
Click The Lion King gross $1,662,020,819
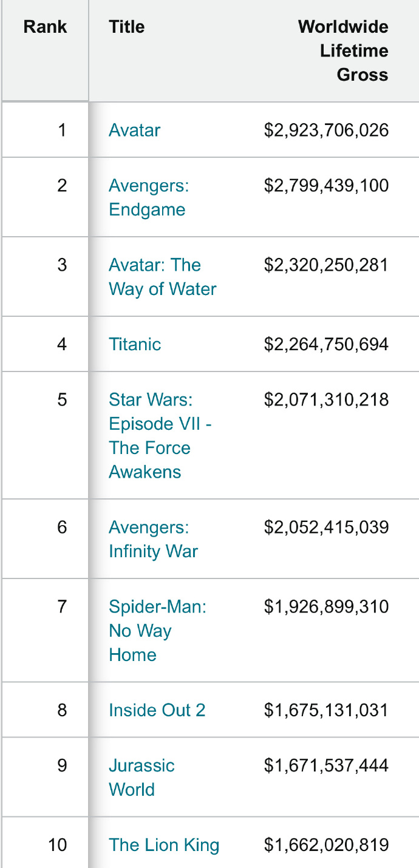pos(326,845)
